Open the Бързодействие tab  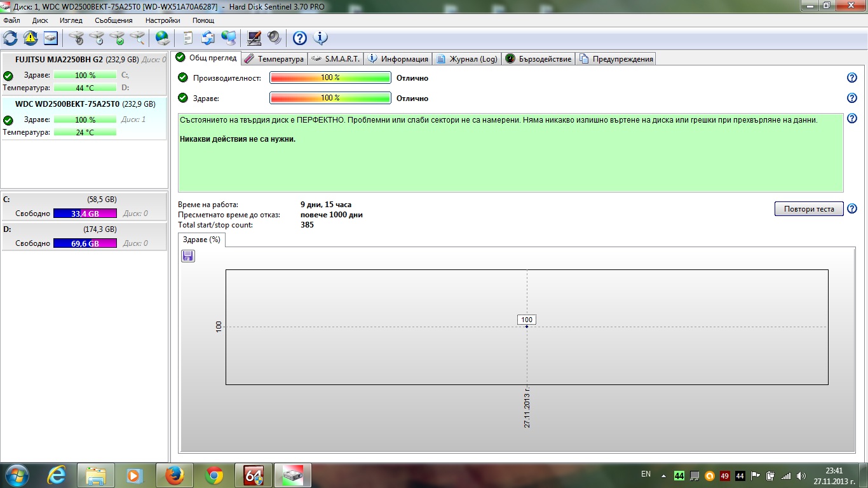tap(538, 59)
